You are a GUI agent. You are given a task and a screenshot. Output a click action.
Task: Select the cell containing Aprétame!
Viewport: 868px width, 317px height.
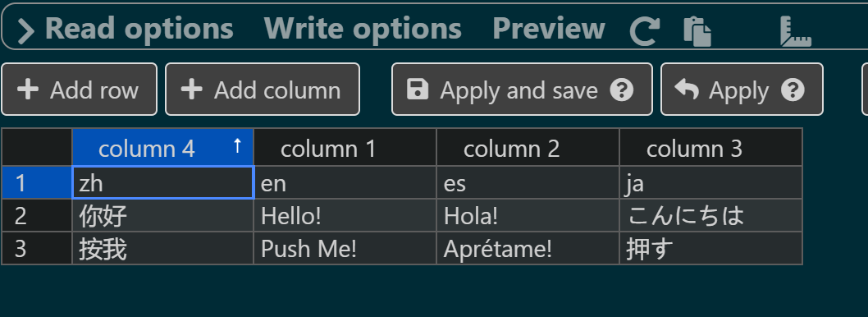528,248
